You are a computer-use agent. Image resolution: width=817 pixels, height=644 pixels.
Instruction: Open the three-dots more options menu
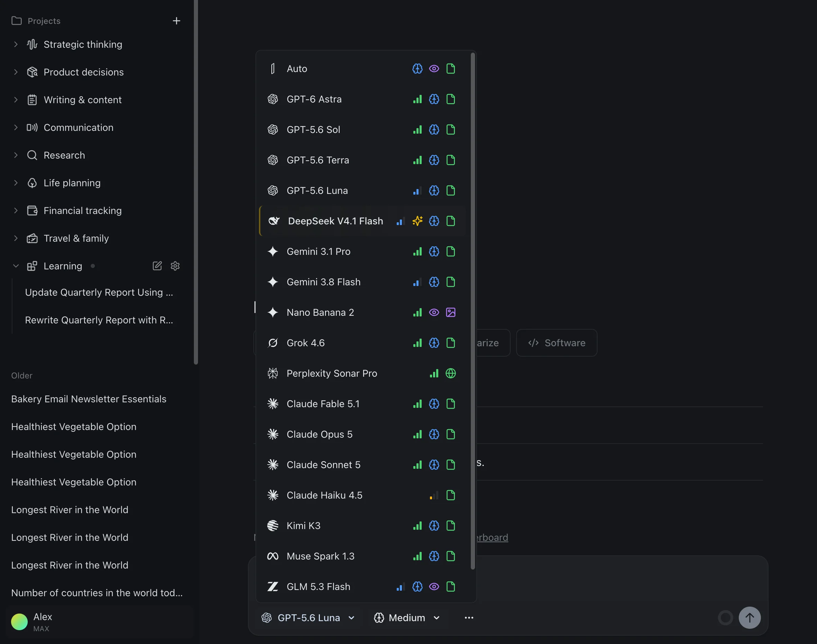pos(469,618)
